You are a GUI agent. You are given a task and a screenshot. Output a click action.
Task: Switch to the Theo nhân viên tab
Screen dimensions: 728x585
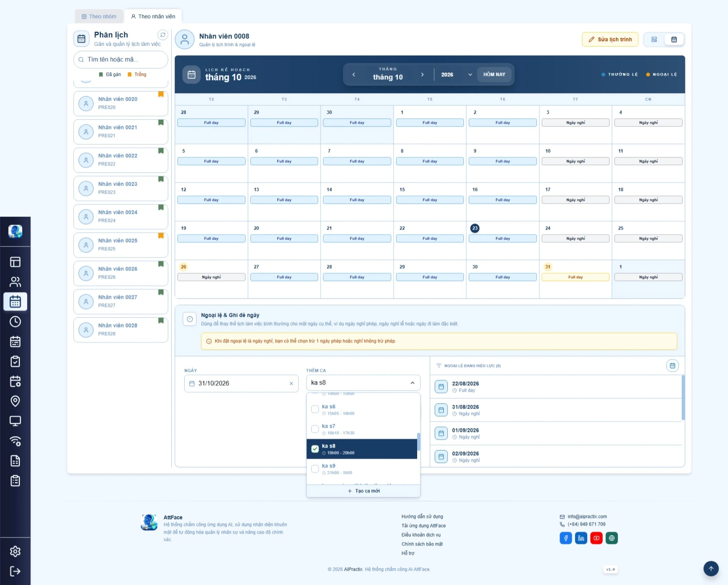click(x=153, y=17)
